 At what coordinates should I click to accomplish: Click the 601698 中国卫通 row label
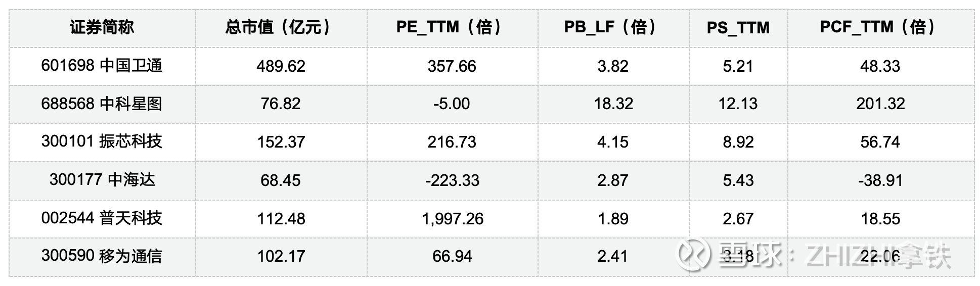tap(102, 66)
